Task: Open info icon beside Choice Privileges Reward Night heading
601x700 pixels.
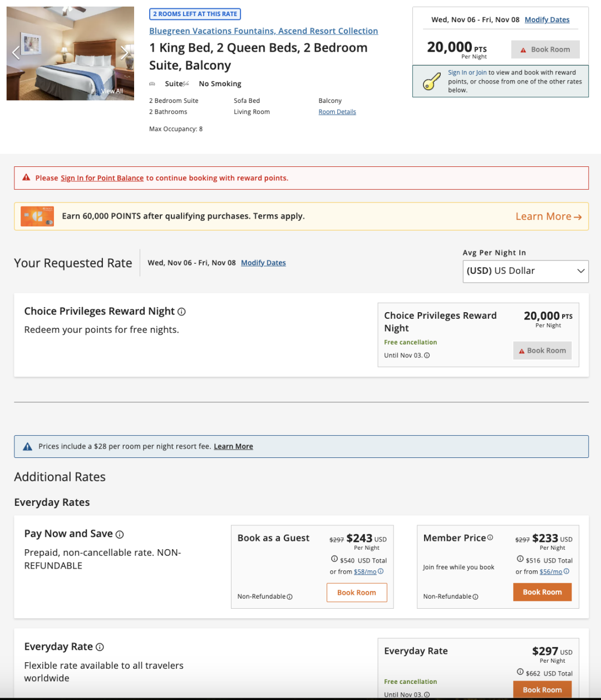Action: pyautogui.click(x=181, y=312)
